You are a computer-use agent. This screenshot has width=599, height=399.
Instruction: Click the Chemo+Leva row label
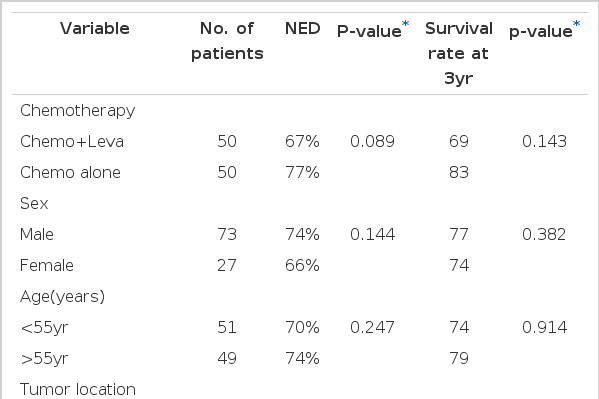click(x=72, y=142)
